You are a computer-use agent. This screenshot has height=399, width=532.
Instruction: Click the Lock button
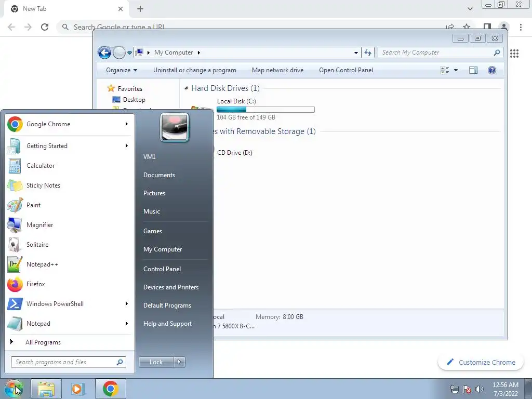[156, 362]
